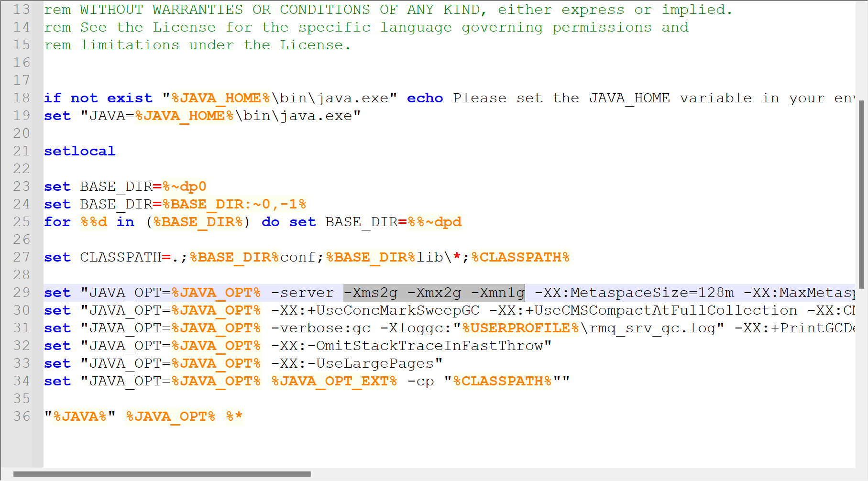Click the vertical scrollbar thumb

861,194
